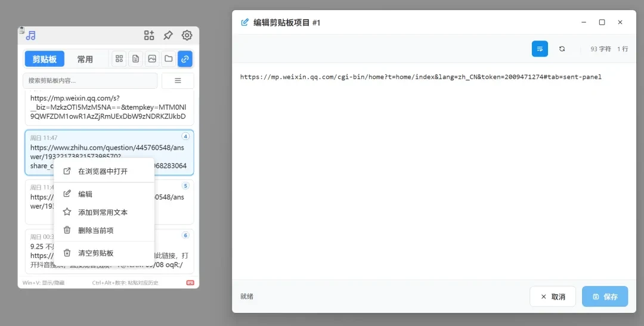Select the 周日 11:47 zhihu item numbered 4
The width and height of the screenshot is (644, 326).
(x=109, y=153)
